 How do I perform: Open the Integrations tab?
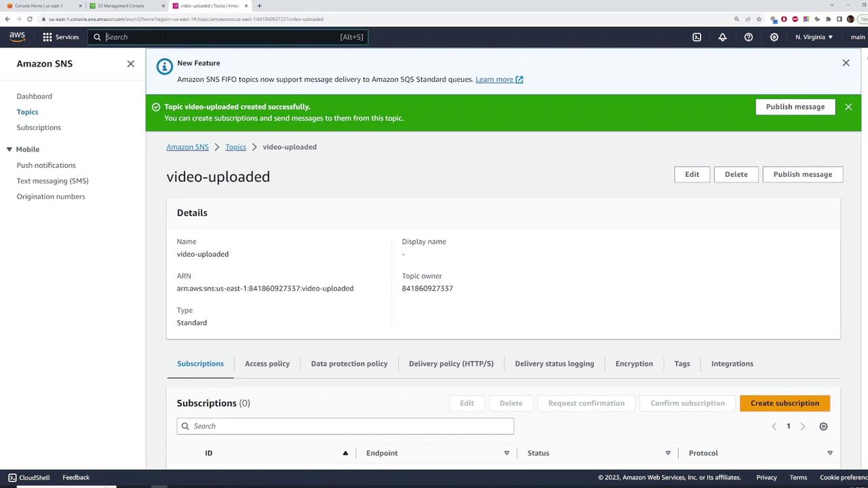coord(732,364)
